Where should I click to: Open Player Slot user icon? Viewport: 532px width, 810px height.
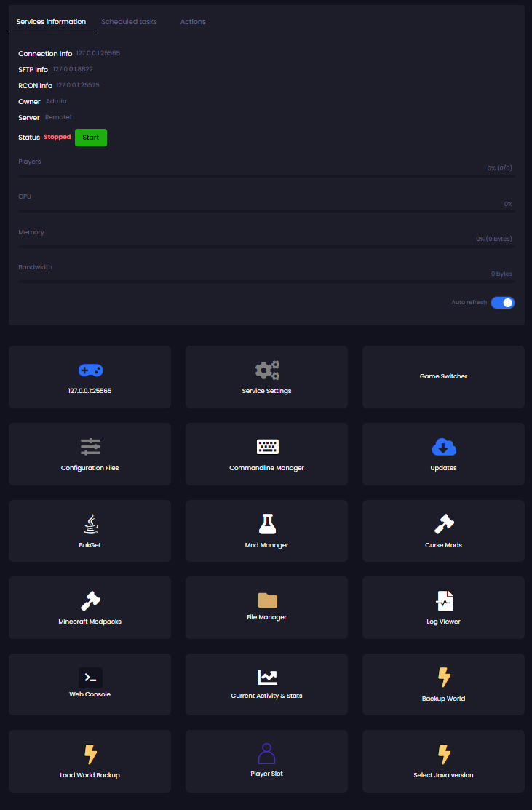(267, 753)
